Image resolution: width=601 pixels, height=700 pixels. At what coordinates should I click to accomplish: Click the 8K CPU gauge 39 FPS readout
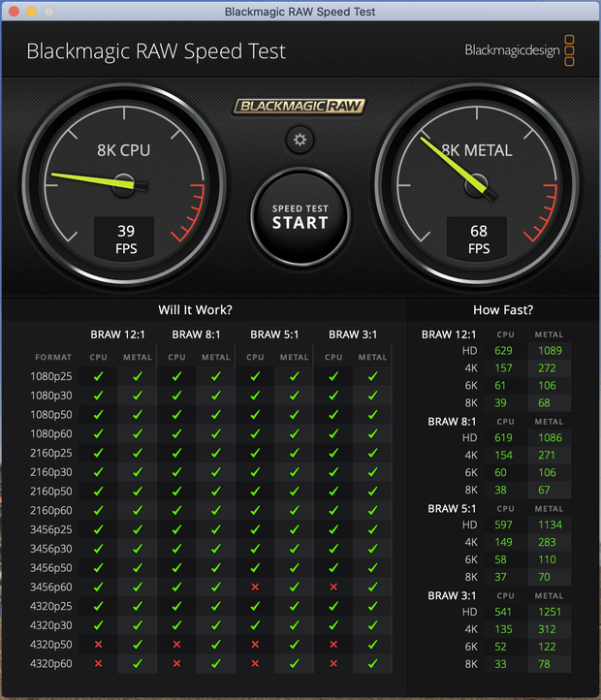click(125, 239)
